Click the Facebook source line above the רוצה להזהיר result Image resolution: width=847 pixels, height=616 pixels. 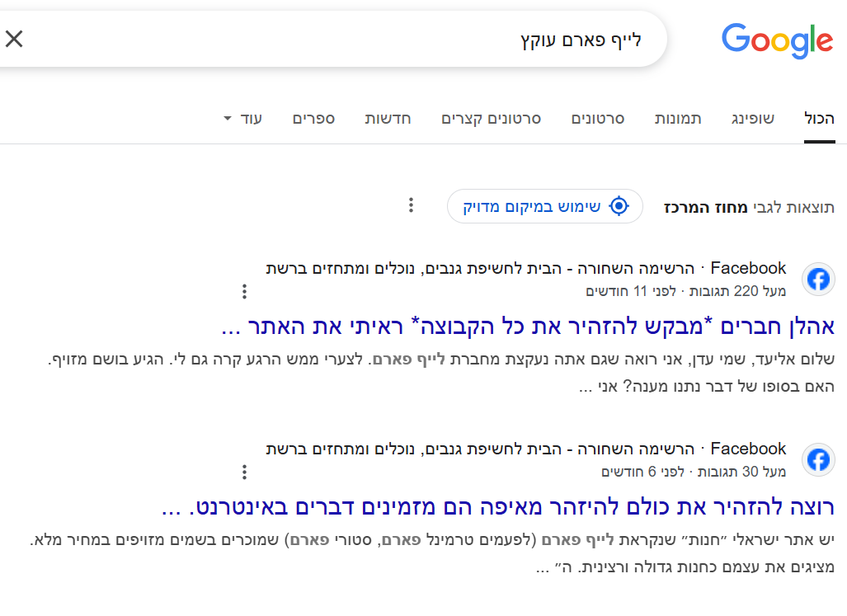pos(525,449)
